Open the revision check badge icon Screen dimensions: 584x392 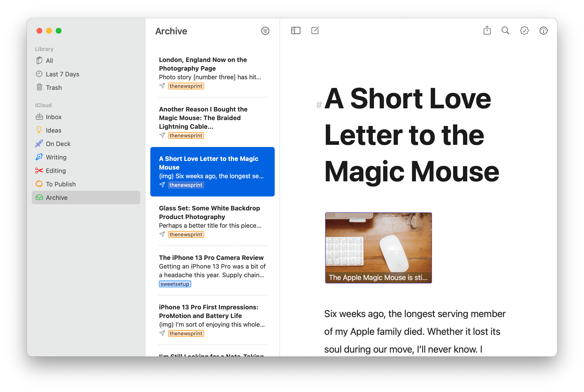tap(524, 31)
